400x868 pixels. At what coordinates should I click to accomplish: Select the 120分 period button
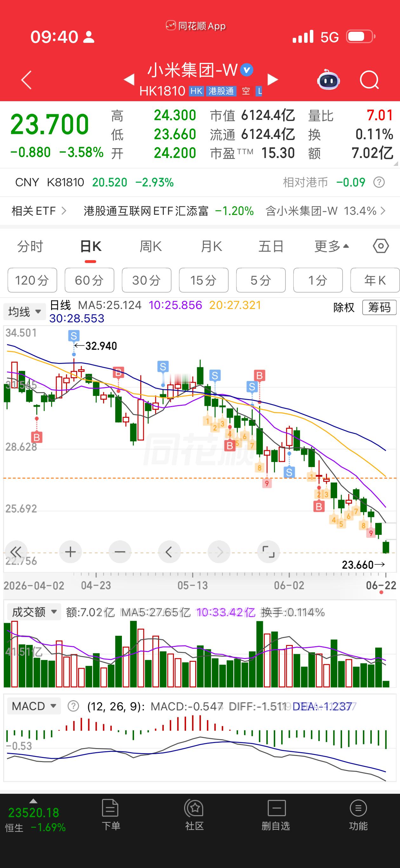click(x=32, y=280)
